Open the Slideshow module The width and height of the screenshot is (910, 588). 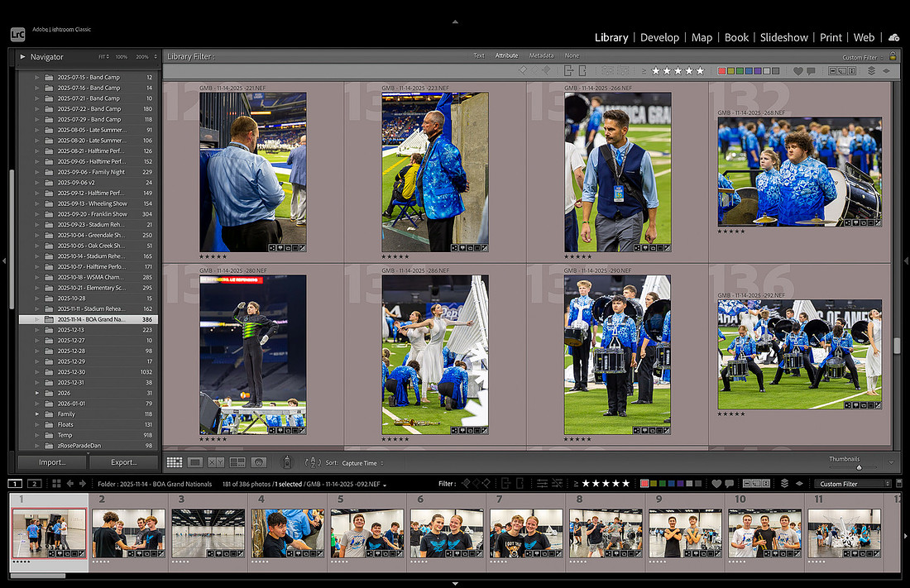(x=783, y=38)
